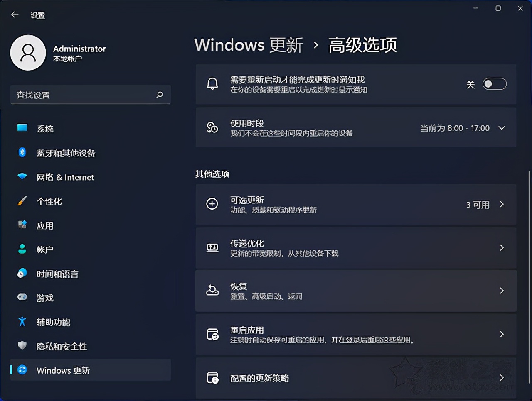Open 传递优化 via its right chevron
Screen dimensions: 532x401
(502, 248)
